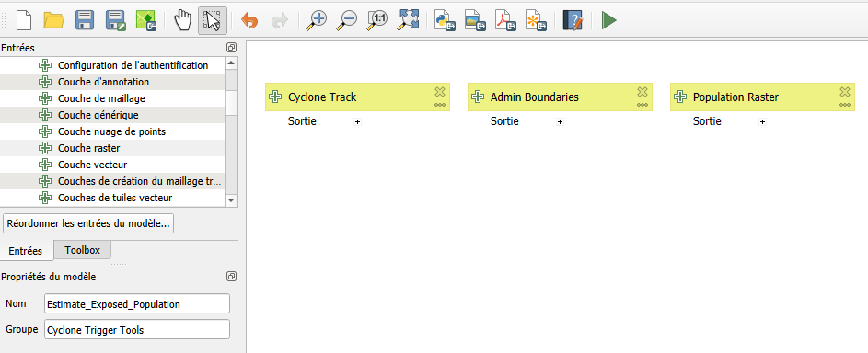Click Réordonner les entrées du modèle button

tap(88, 223)
